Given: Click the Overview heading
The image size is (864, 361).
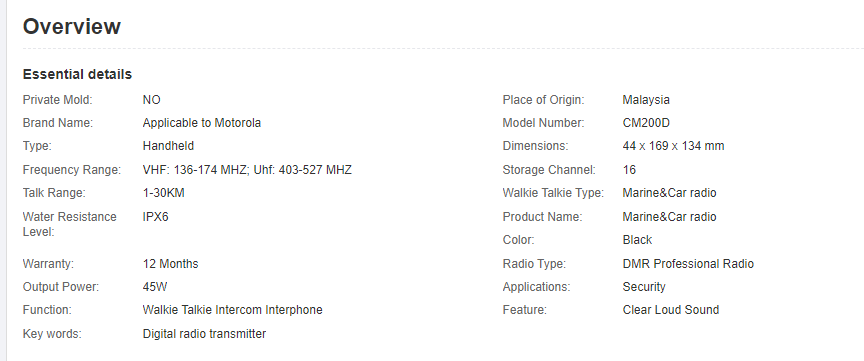Looking at the screenshot, I should (72, 26).
